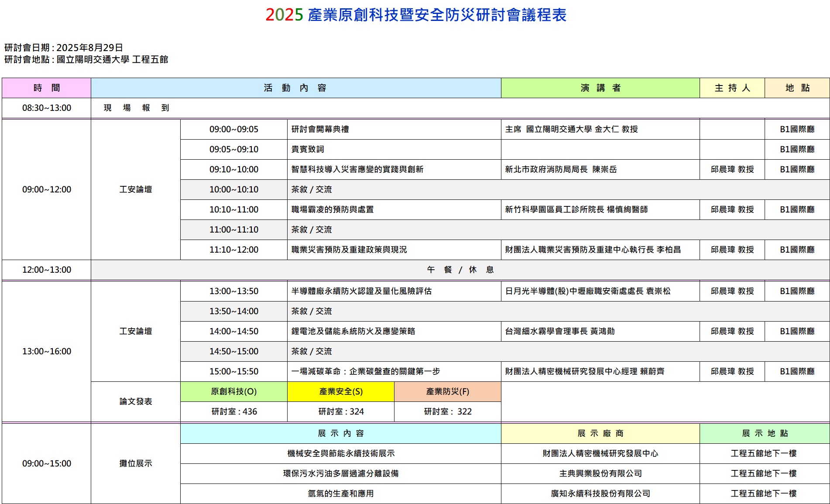Click the 13:00~13:50 time cell
830x504 pixels.
[x=234, y=291]
